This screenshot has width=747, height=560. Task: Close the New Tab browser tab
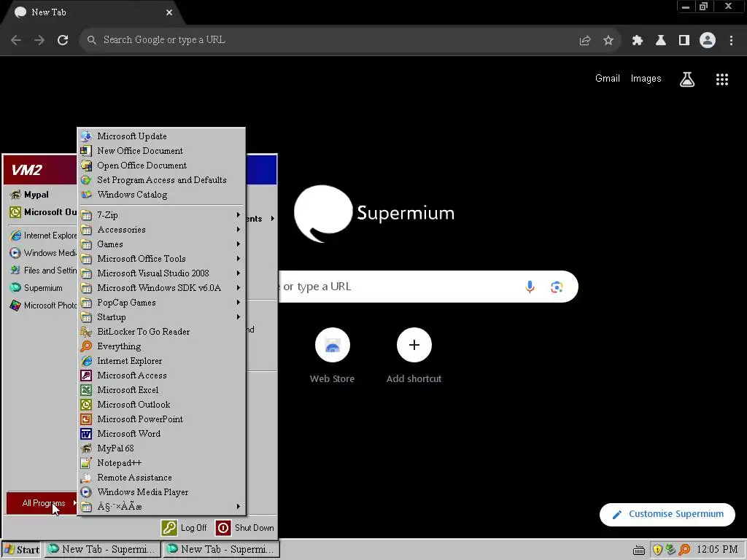(169, 12)
